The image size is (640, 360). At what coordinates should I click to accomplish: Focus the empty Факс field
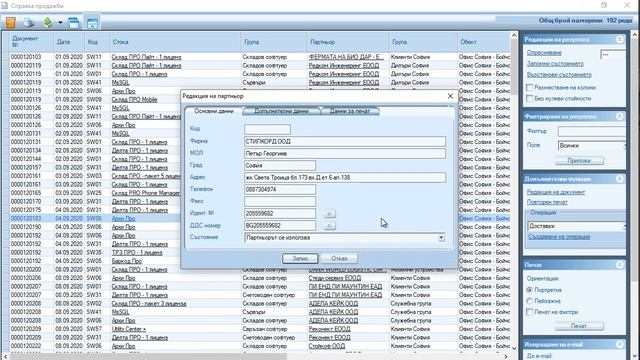click(x=280, y=201)
